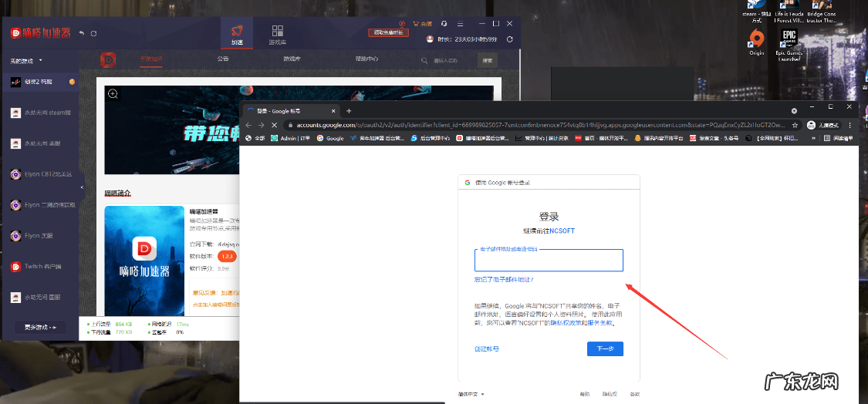Click the magnifier zoom icon on banner

[113, 94]
